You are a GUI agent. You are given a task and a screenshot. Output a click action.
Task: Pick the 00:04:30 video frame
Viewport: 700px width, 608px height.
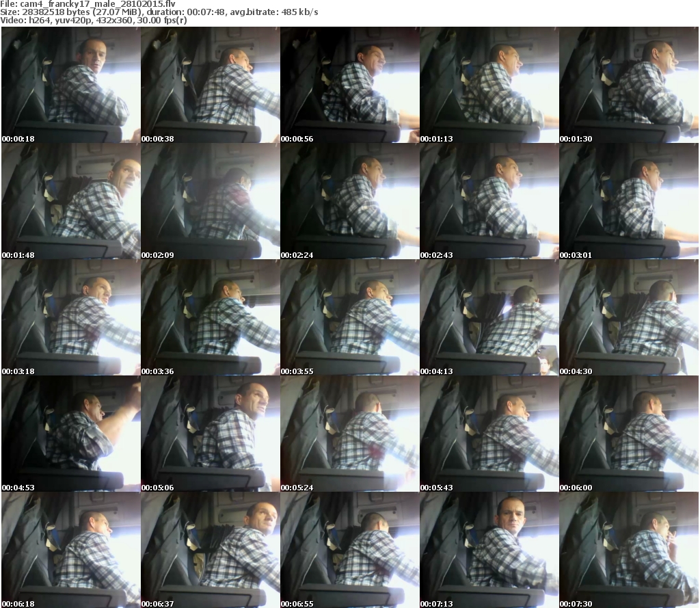click(x=629, y=317)
